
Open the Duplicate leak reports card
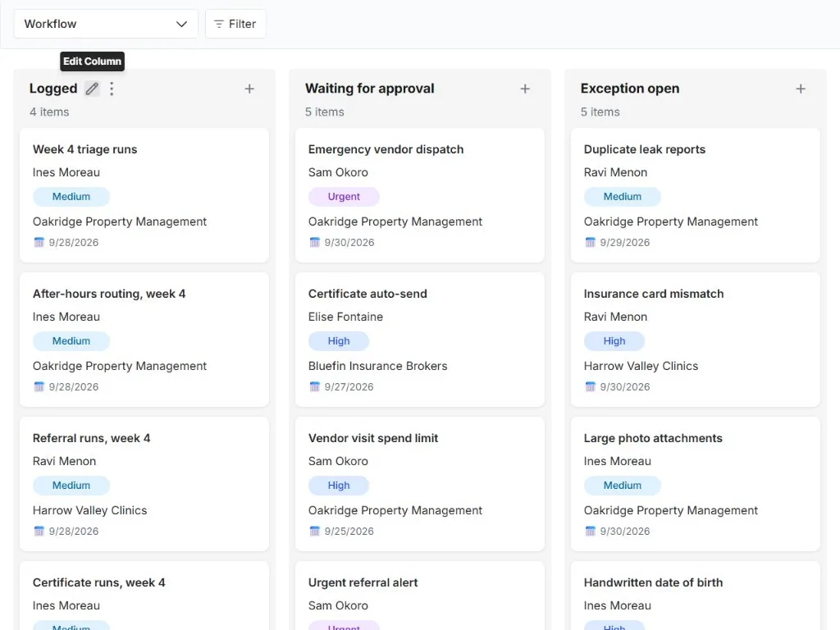696,195
